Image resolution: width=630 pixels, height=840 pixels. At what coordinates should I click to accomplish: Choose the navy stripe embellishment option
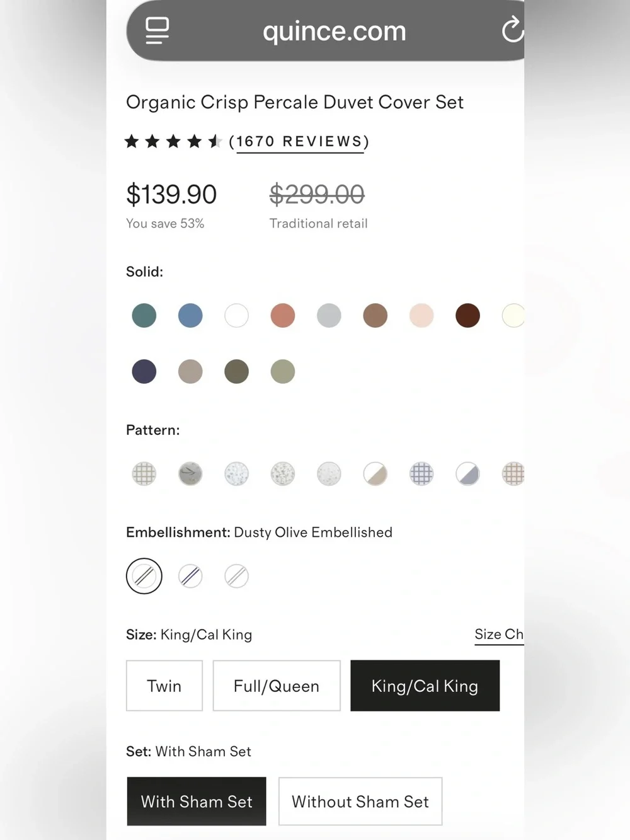(190, 576)
